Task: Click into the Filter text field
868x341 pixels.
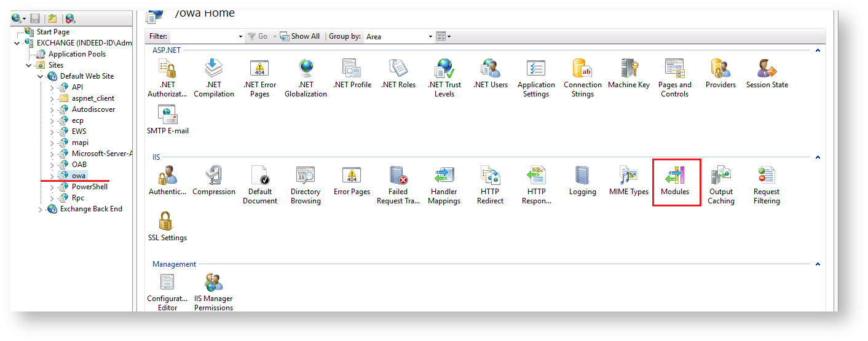Action: pyautogui.click(x=206, y=37)
